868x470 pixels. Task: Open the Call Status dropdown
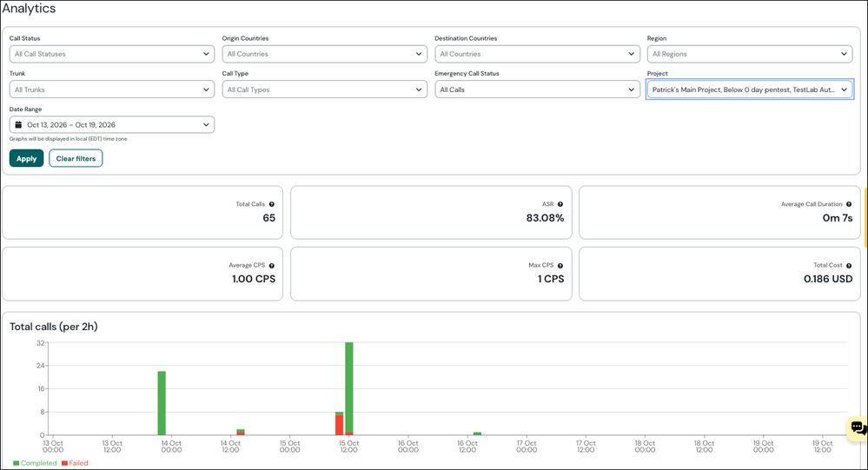pyautogui.click(x=112, y=54)
